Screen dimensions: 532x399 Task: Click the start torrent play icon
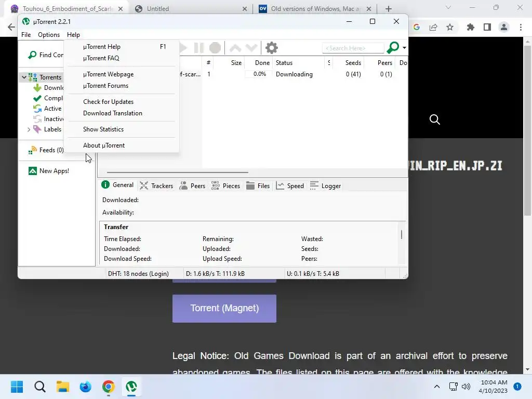pos(183,48)
